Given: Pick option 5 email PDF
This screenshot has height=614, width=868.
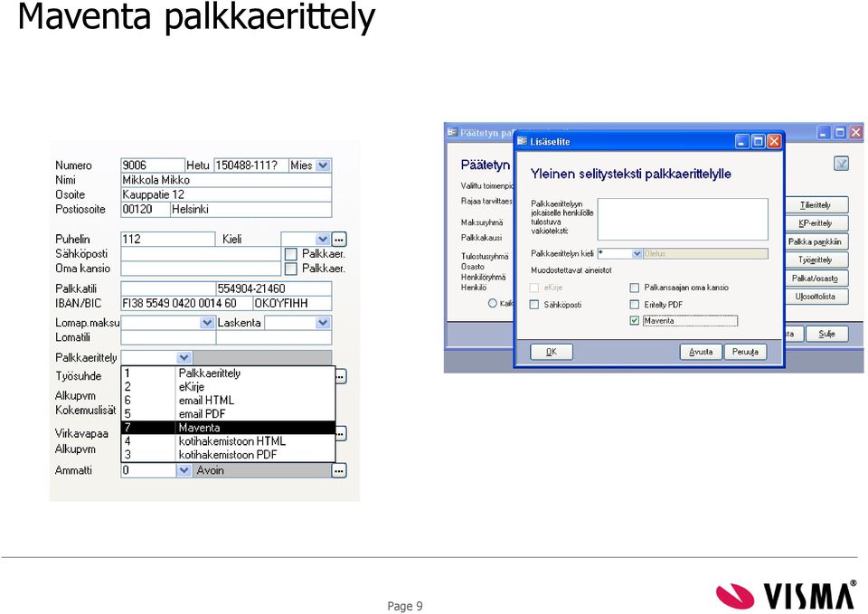Looking at the screenshot, I should pyautogui.click(x=228, y=414).
